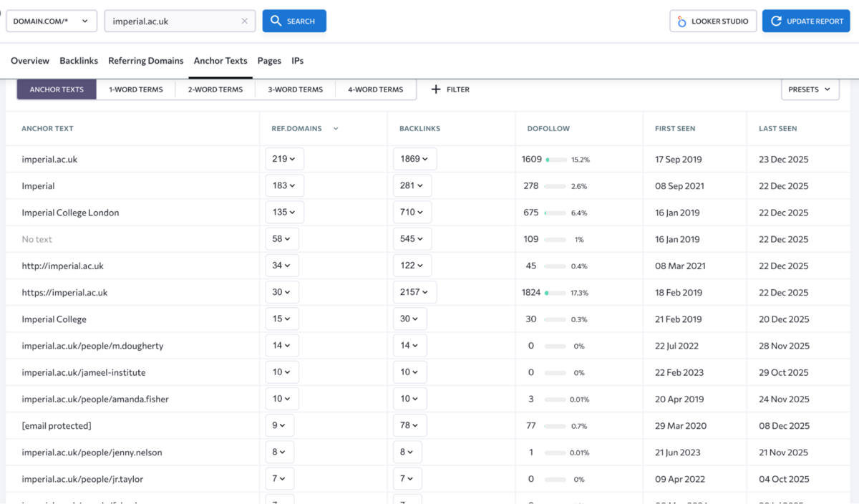Clear the imperial.ac.uk search field with X
Viewport: 859px width, 504px height.
tap(244, 21)
